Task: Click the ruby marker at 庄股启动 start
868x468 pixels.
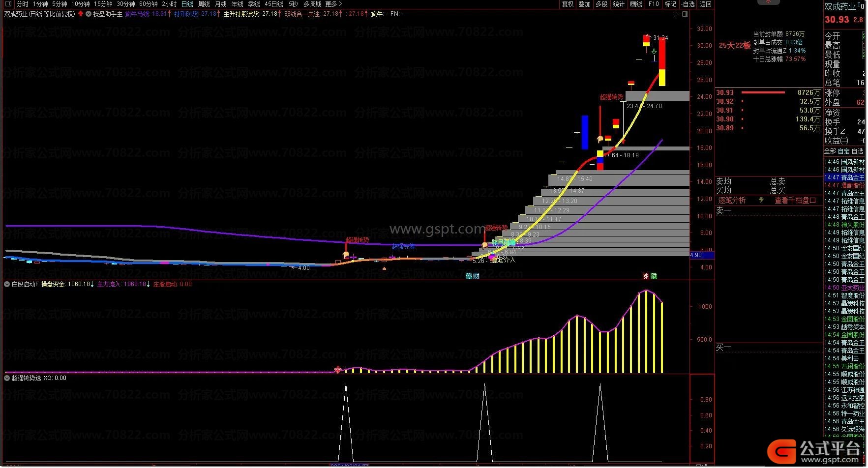Action: [x=338, y=370]
